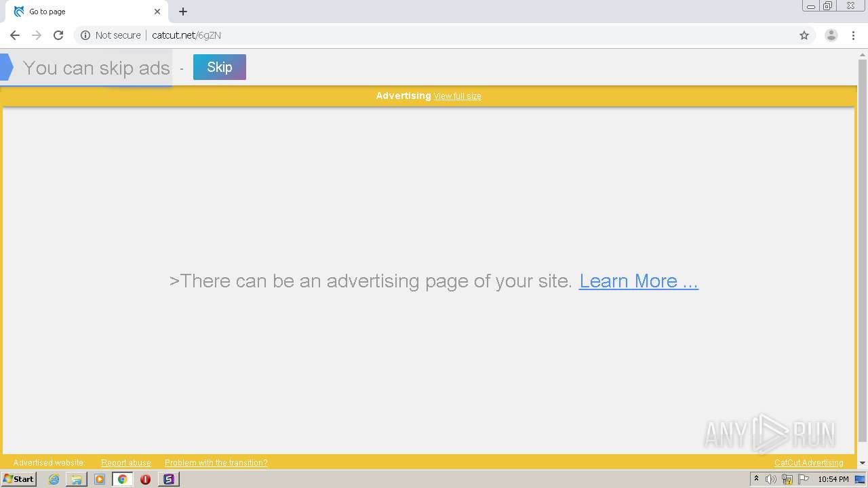The image size is (868, 488).
Task: Switch to the Chrome taskbar icon
Action: pyautogui.click(x=123, y=479)
